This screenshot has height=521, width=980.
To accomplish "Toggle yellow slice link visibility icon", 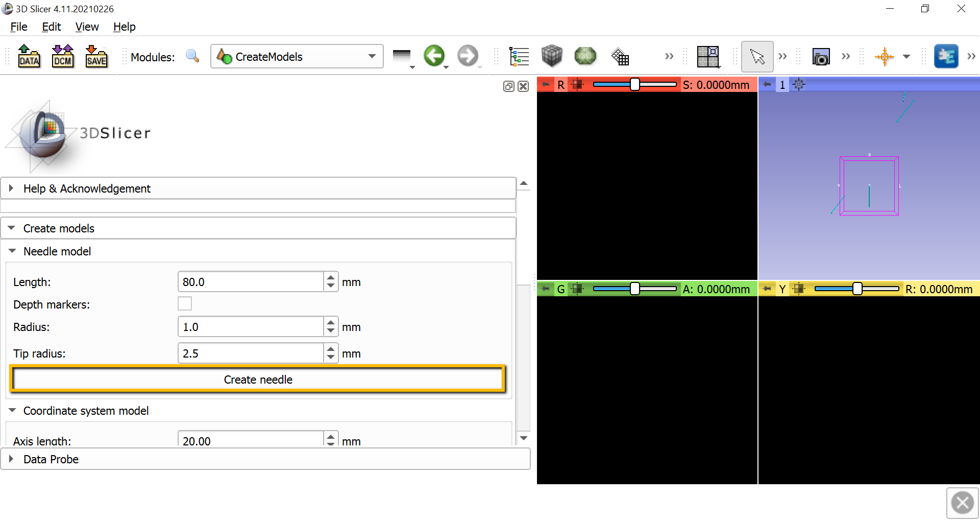I will tap(799, 289).
